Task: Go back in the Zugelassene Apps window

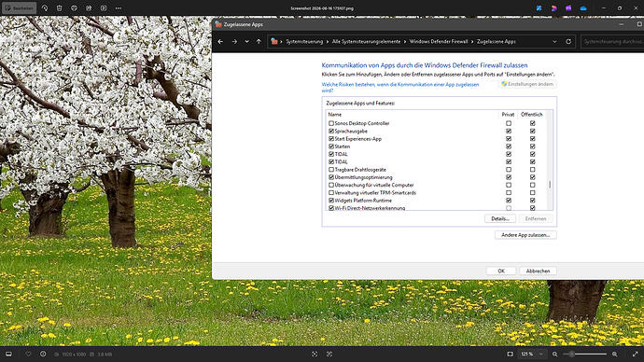Action: pyautogui.click(x=220, y=41)
